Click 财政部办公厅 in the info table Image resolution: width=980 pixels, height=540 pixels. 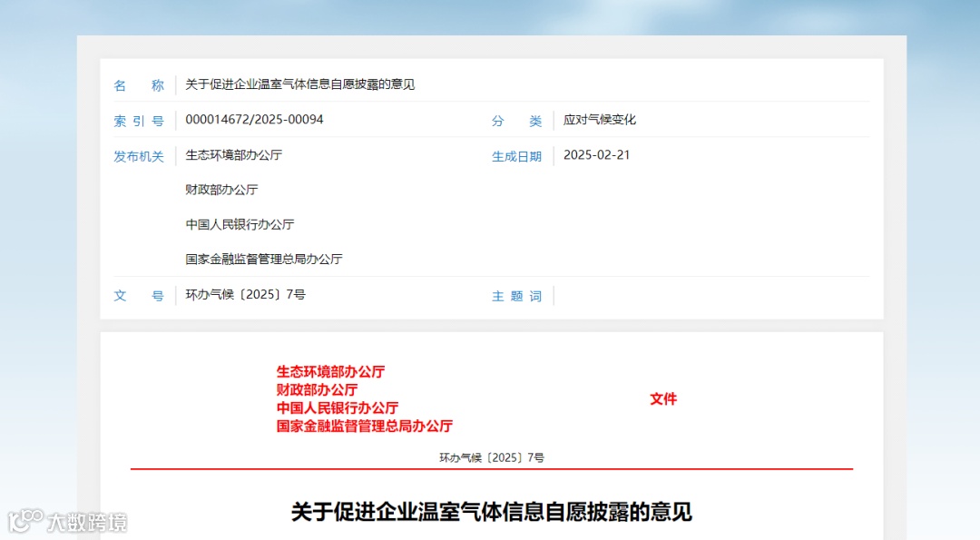point(221,190)
